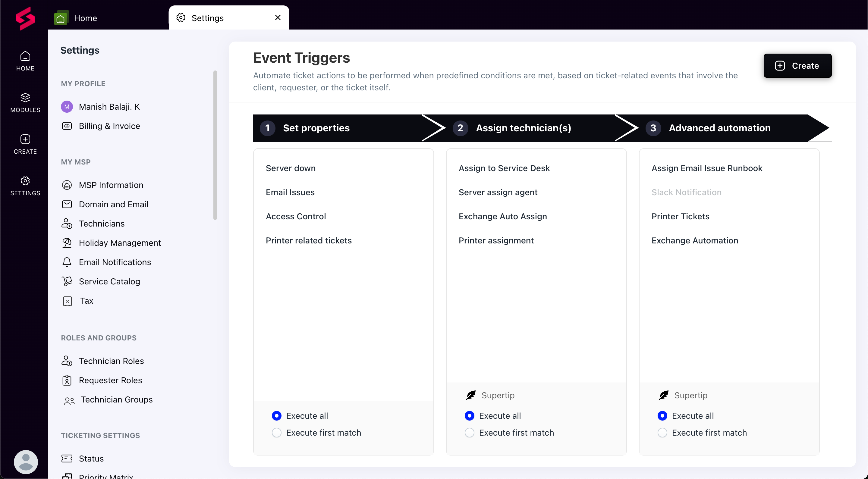The image size is (868, 479).
Task: Open the Settings gear in the left sidebar
Action: [25, 180]
